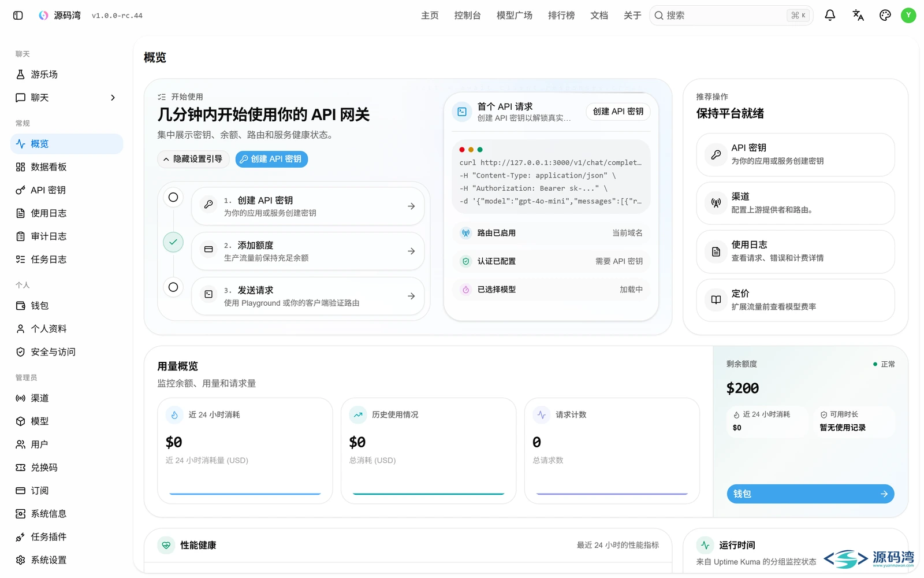Open 模型广场 in the top navigation
Image resolution: width=924 pixels, height=578 pixels.
tap(515, 16)
